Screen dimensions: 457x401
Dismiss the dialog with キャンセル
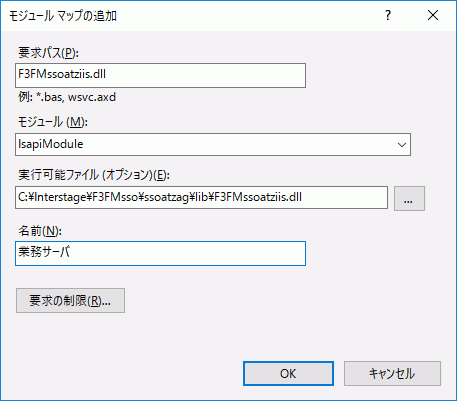[392, 374]
